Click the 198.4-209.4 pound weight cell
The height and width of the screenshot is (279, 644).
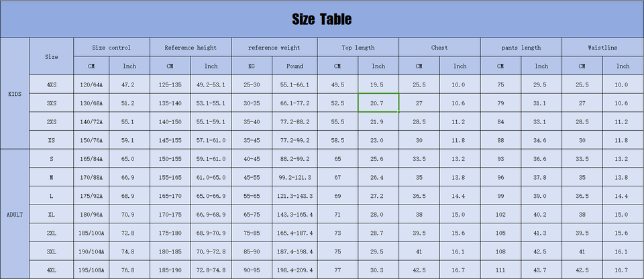coord(294,270)
